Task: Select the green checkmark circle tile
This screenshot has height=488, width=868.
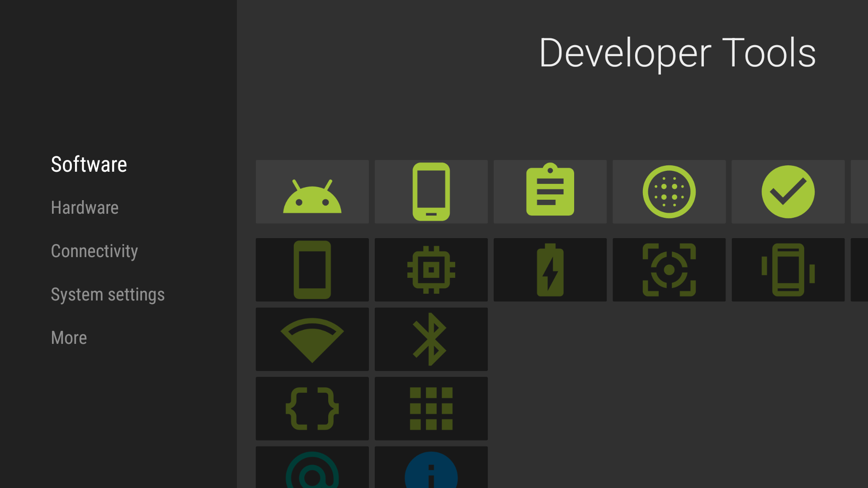Action: (x=788, y=192)
